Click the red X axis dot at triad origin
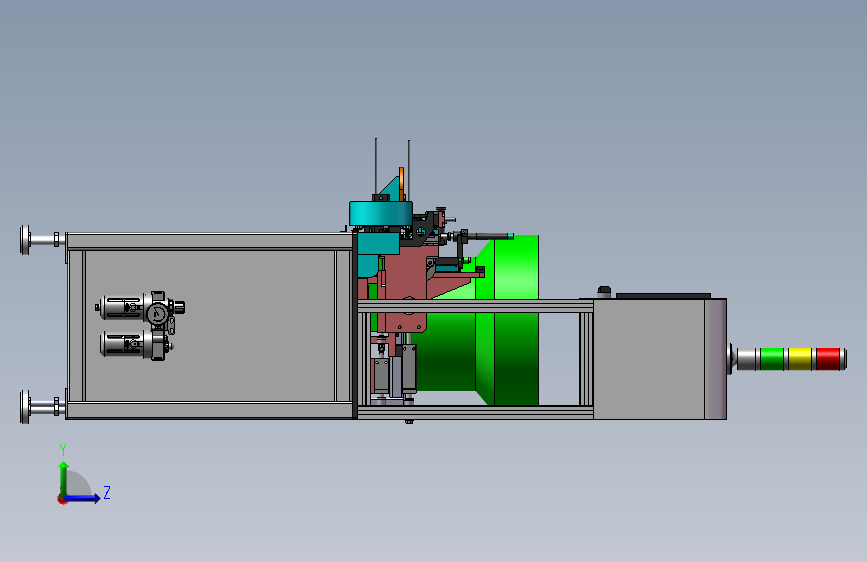867x562 pixels. pyautogui.click(x=62, y=499)
